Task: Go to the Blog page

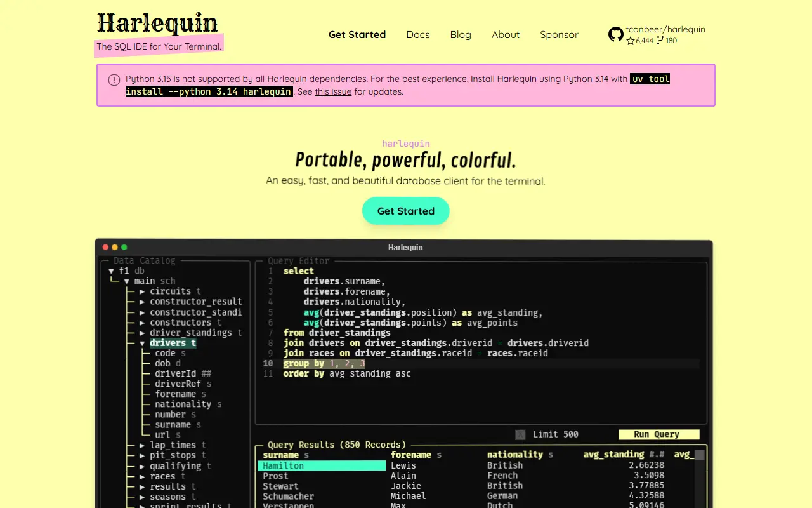Action: 461,35
